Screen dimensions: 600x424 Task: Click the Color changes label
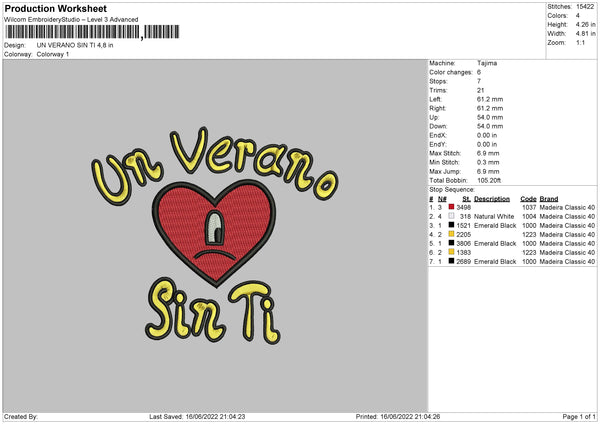click(451, 72)
